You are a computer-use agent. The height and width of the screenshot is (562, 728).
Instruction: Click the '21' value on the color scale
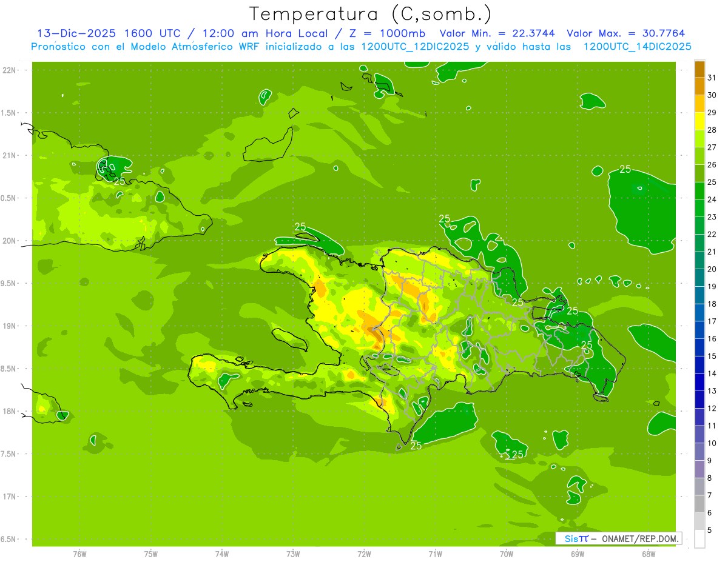pyautogui.click(x=712, y=252)
